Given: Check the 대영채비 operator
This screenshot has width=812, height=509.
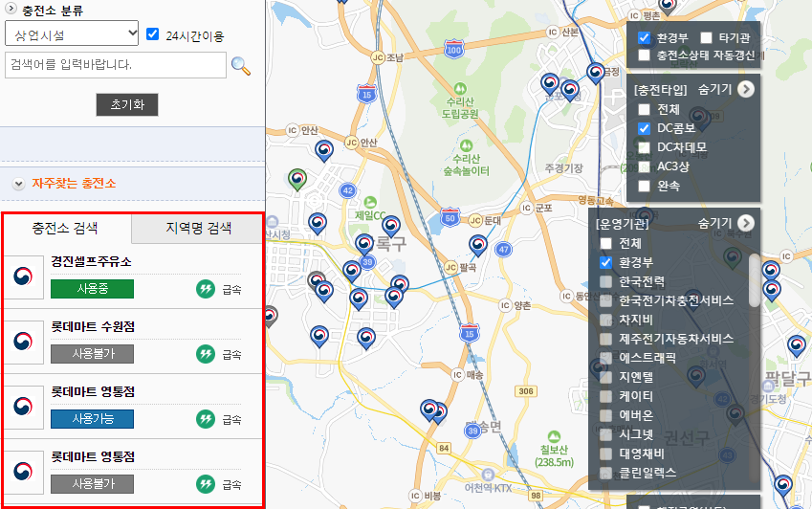Looking at the screenshot, I should coord(605,454).
